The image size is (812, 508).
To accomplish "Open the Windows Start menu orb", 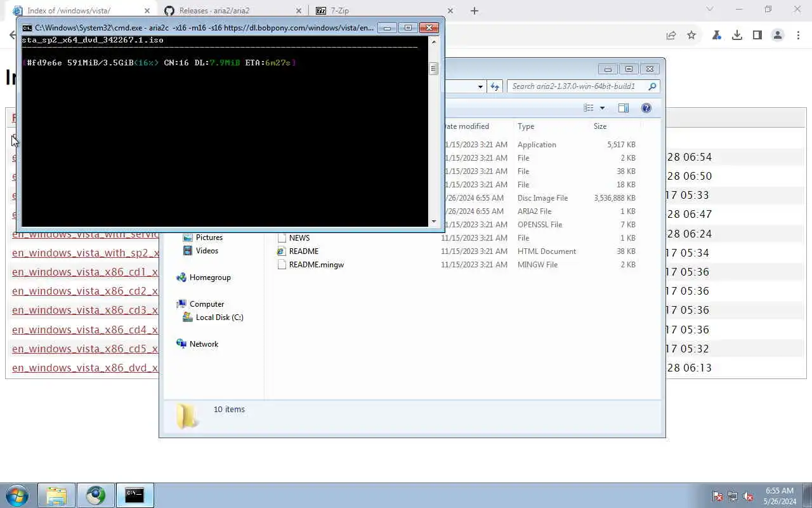I will [x=17, y=495].
